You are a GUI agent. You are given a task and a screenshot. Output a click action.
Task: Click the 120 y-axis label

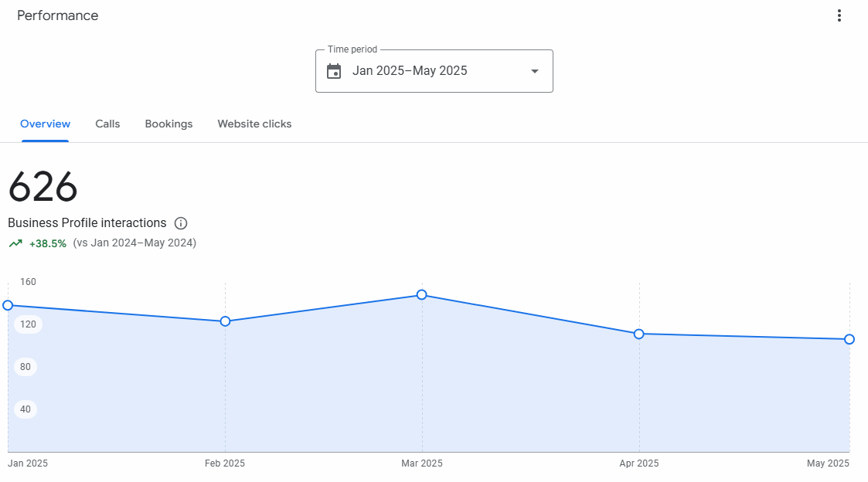coord(28,324)
